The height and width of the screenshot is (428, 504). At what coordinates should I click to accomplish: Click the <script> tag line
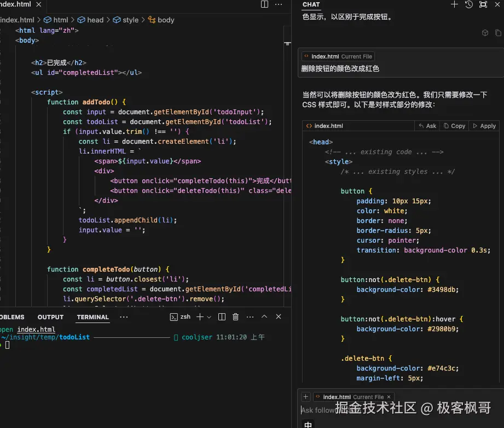pos(47,92)
